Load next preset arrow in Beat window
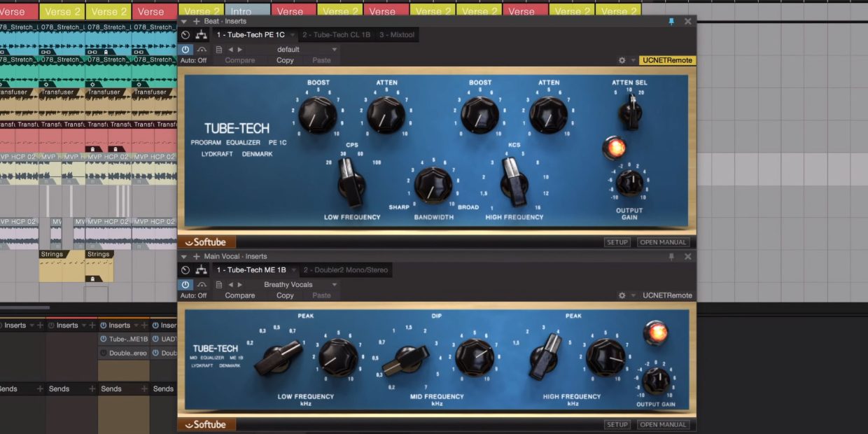 point(240,50)
